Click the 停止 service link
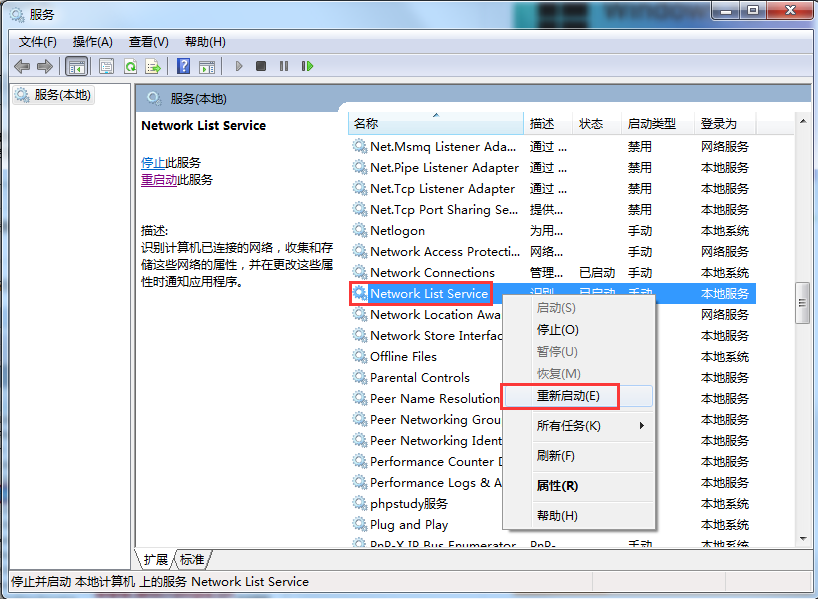Image resolution: width=818 pixels, height=599 pixels. pos(153,162)
